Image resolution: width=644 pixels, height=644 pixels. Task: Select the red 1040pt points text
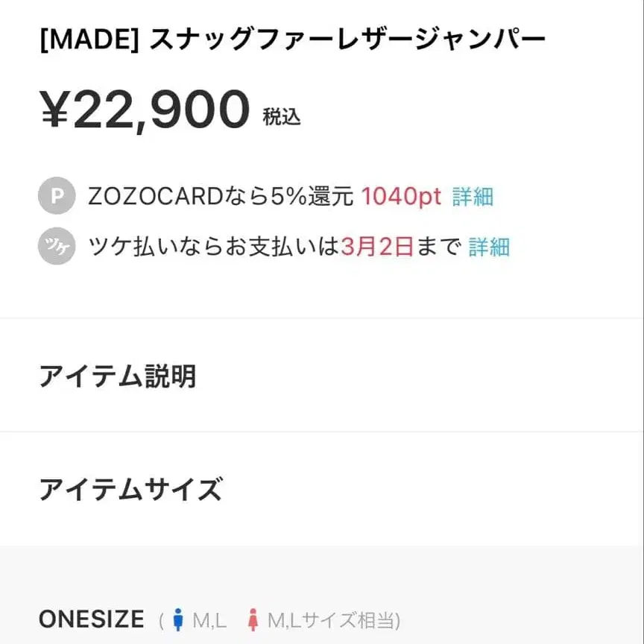click(x=402, y=197)
